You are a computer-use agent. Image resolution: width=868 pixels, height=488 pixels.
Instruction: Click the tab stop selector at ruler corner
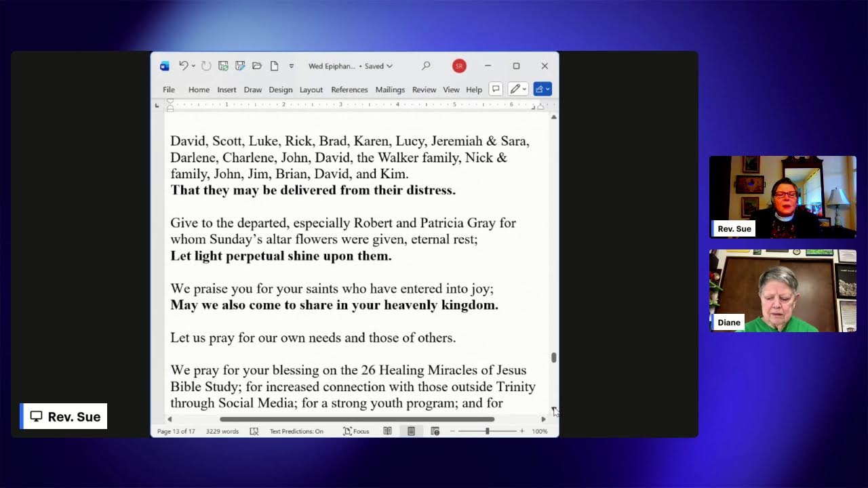coord(157,105)
